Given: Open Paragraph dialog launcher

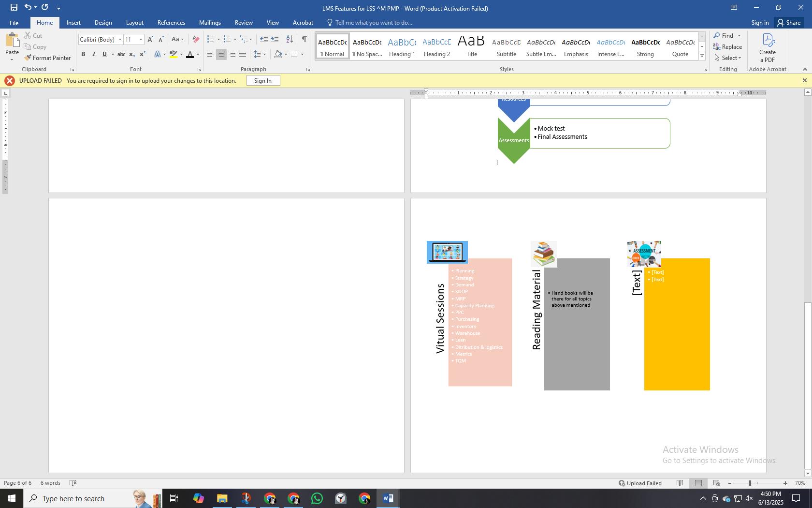Looking at the screenshot, I should [x=308, y=70].
